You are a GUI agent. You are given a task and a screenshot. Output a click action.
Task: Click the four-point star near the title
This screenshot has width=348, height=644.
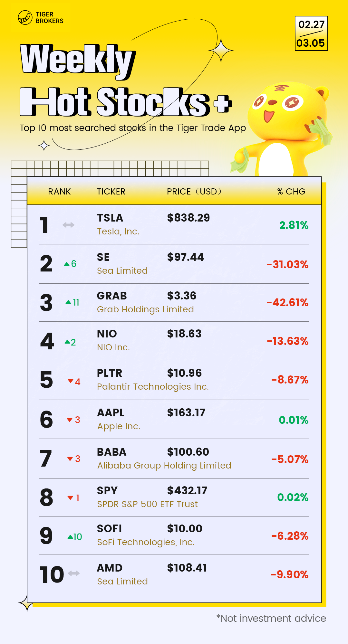(x=221, y=51)
